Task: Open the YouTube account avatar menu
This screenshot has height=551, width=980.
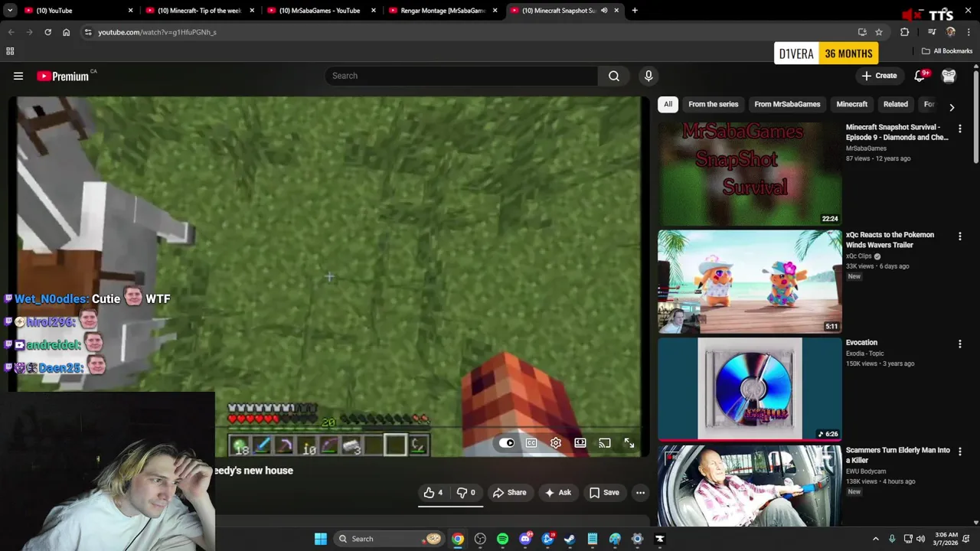Action: click(x=949, y=76)
